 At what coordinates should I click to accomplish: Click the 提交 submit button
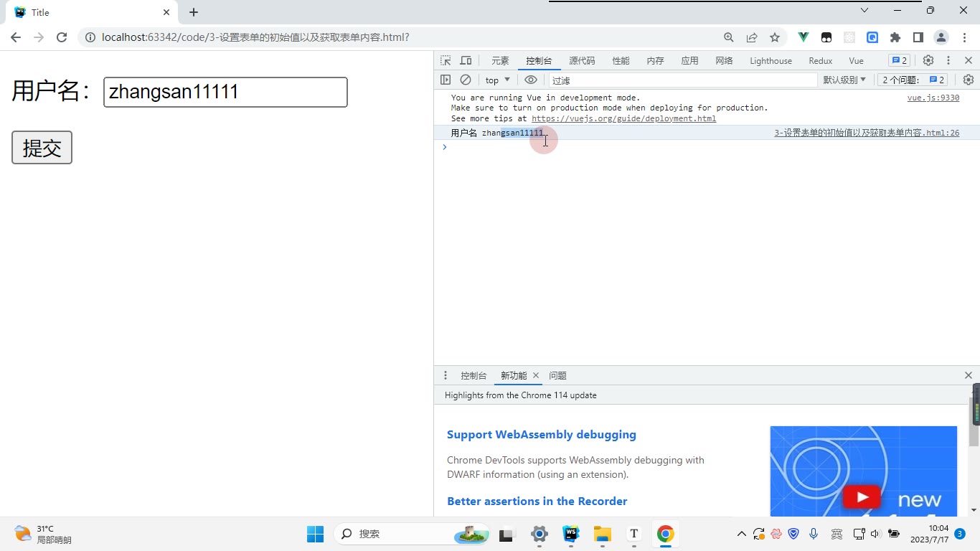coord(42,148)
